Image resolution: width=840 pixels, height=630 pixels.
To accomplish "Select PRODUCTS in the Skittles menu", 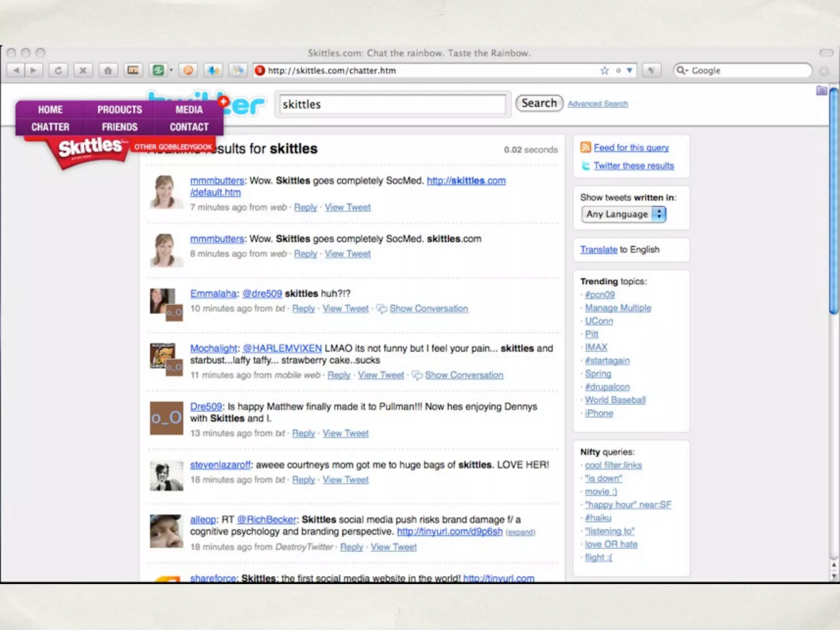I will (119, 110).
